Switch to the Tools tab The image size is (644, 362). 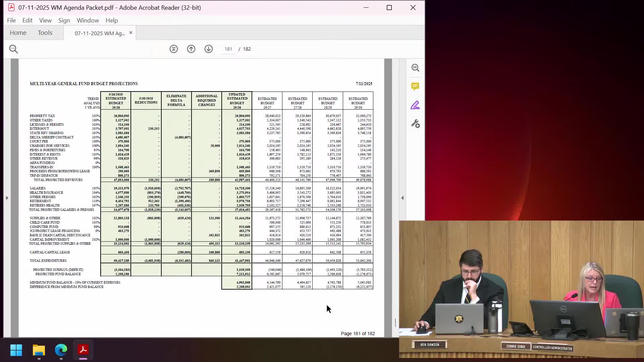[x=45, y=33]
